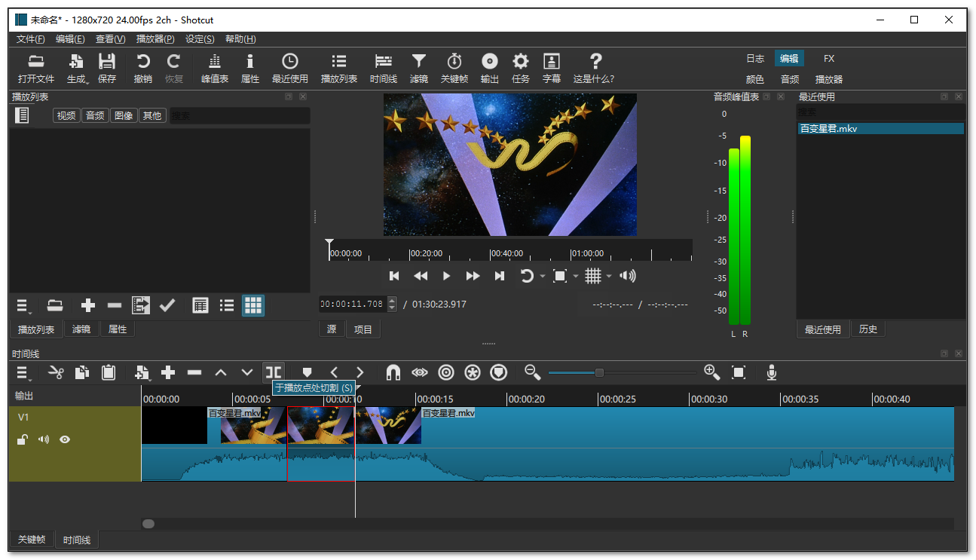Click the player volume speaker icon
976x560 pixels.
627,277
